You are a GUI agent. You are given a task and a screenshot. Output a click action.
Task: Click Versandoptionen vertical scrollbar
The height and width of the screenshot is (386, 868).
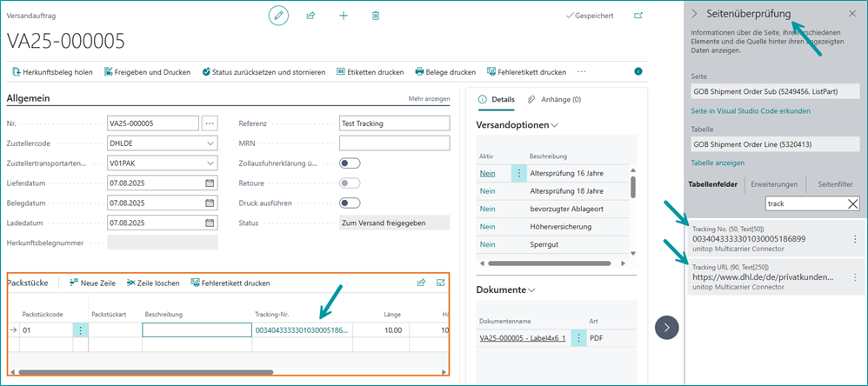pyautogui.click(x=633, y=186)
